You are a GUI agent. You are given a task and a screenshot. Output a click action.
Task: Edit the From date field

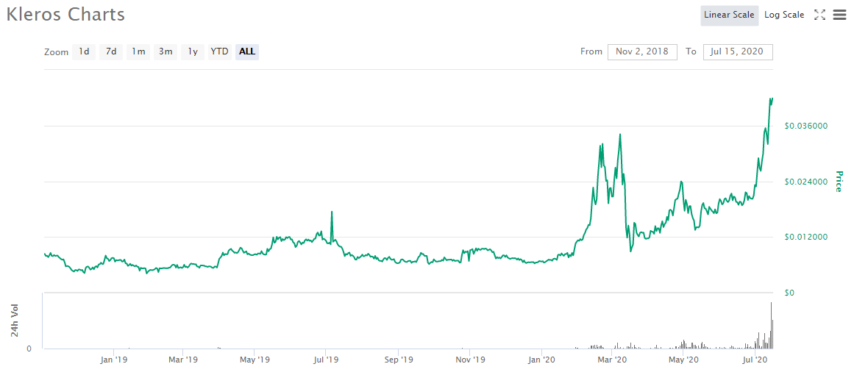[642, 52]
